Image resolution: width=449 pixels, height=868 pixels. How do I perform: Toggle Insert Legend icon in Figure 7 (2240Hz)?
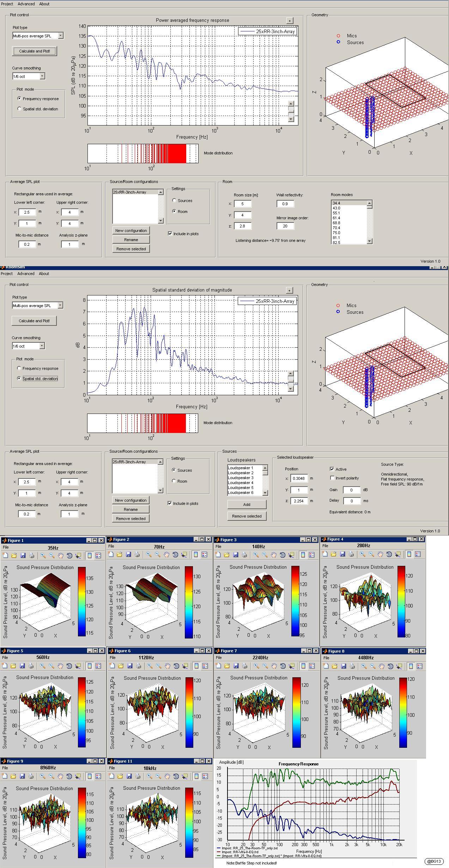(x=312, y=666)
